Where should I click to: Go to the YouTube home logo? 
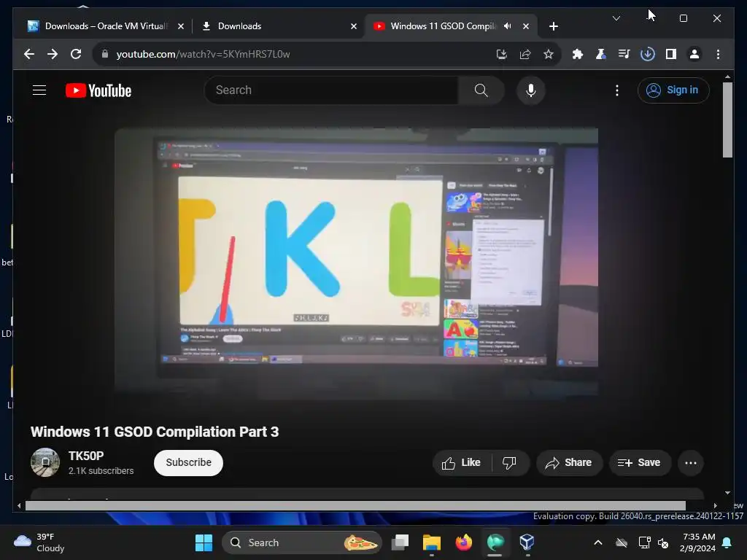pos(98,90)
